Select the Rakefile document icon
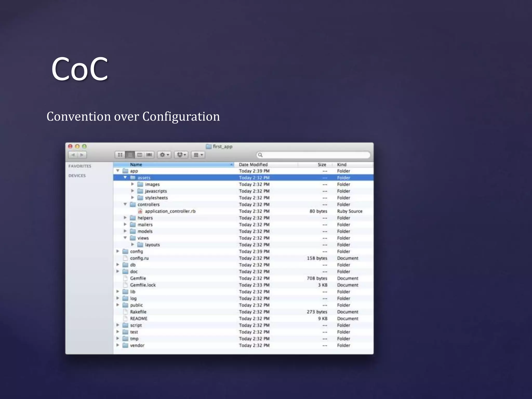 [125, 312]
